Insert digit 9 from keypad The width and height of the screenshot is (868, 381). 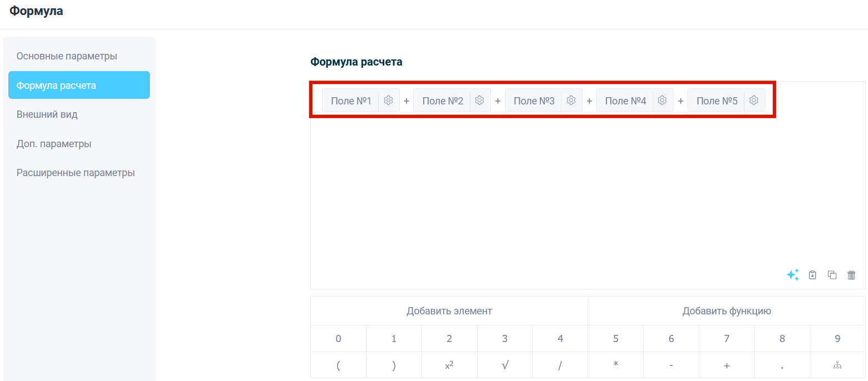pos(837,339)
